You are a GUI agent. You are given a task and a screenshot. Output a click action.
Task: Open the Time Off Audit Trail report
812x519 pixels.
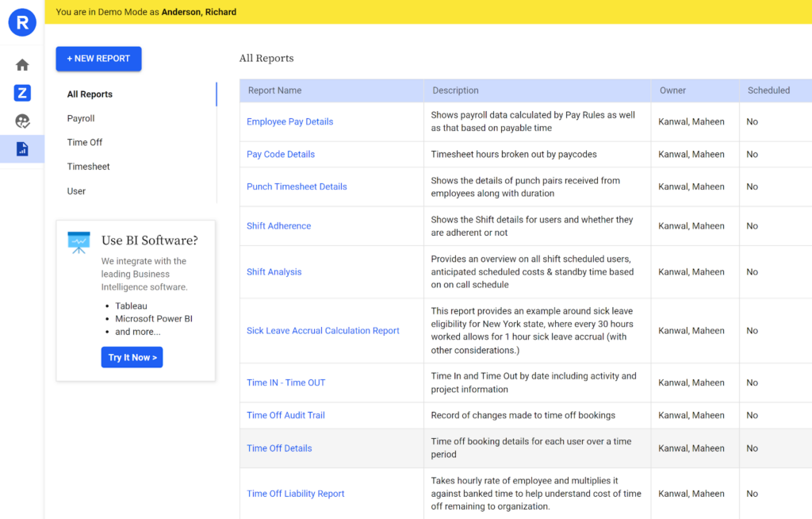tap(285, 416)
